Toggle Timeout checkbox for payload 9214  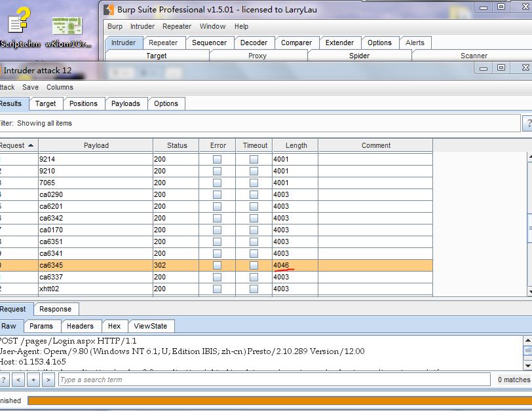pyautogui.click(x=254, y=159)
